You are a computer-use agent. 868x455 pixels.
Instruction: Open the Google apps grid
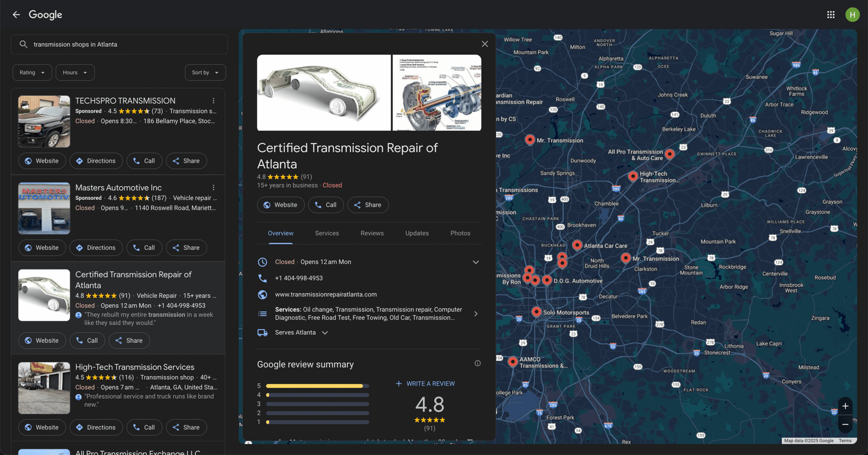click(x=831, y=15)
